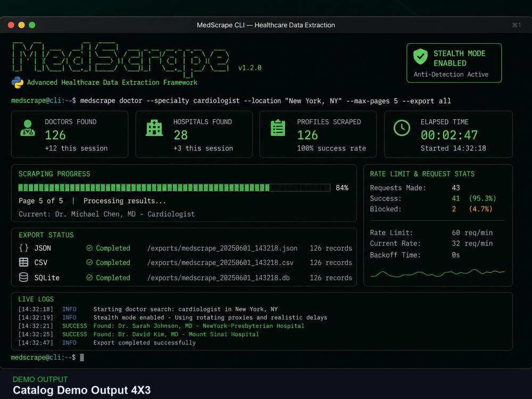Click the JSON curly braces icon

coord(23,248)
